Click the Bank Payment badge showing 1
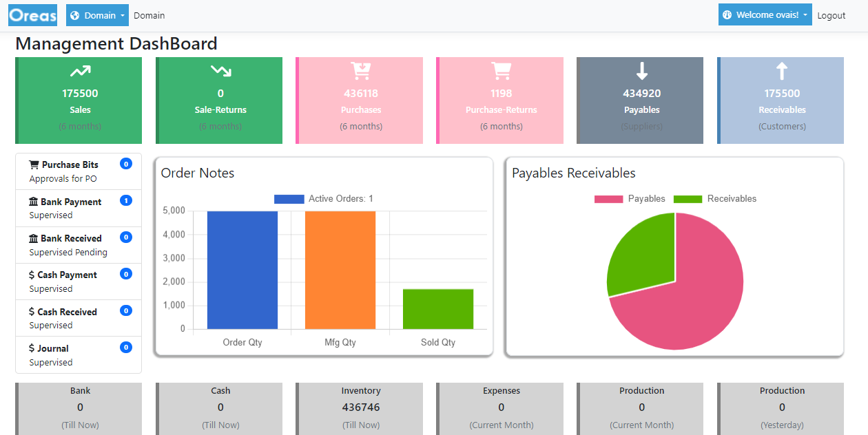The image size is (868, 435). pos(125,200)
